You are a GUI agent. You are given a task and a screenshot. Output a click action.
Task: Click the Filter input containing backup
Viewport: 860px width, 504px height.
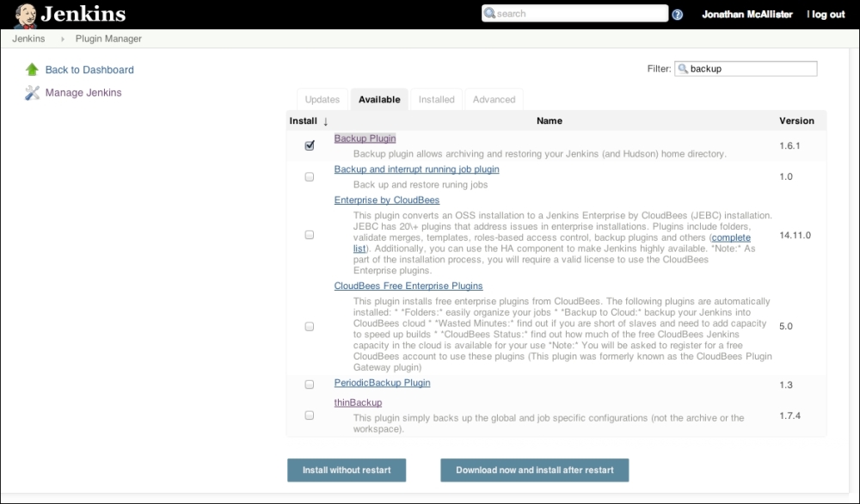click(746, 69)
